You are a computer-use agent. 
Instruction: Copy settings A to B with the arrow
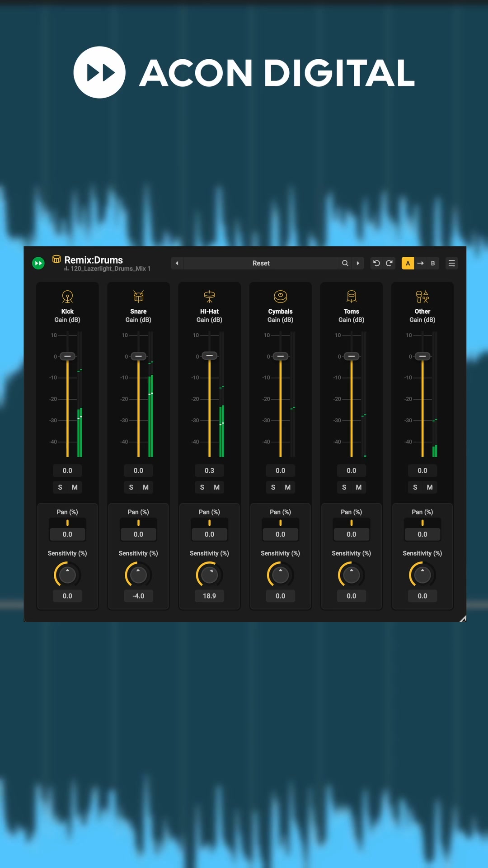point(420,263)
